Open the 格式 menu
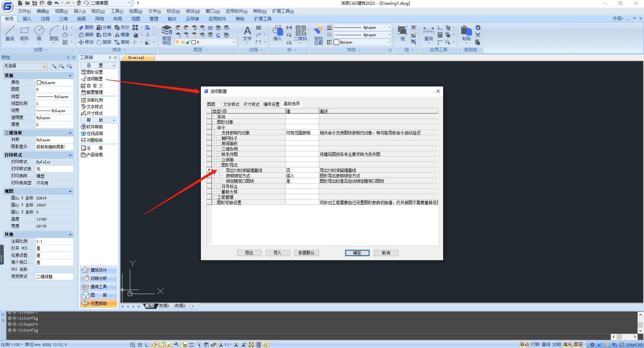Screen dimensions: 644x348 (x=98, y=11)
